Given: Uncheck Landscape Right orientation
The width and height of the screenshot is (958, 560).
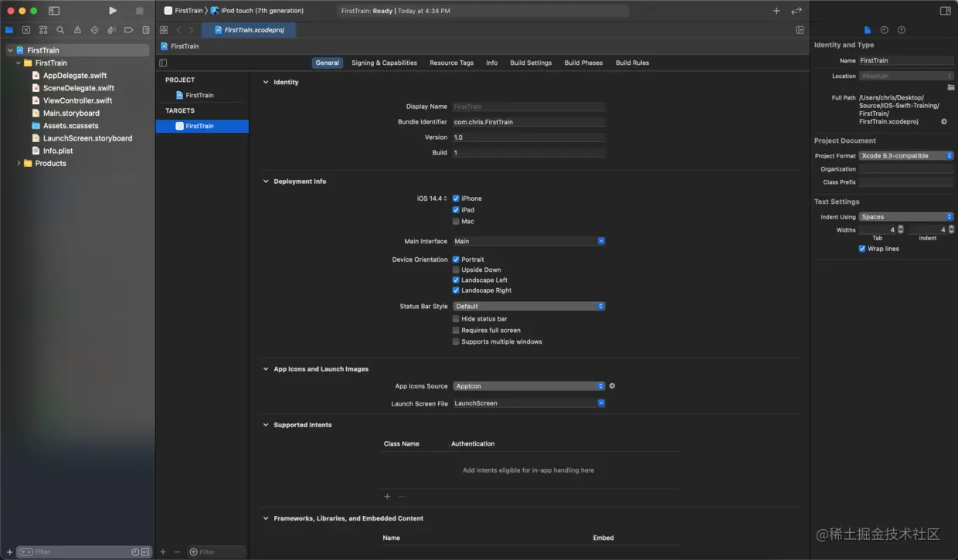Looking at the screenshot, I should pos(456,290).
